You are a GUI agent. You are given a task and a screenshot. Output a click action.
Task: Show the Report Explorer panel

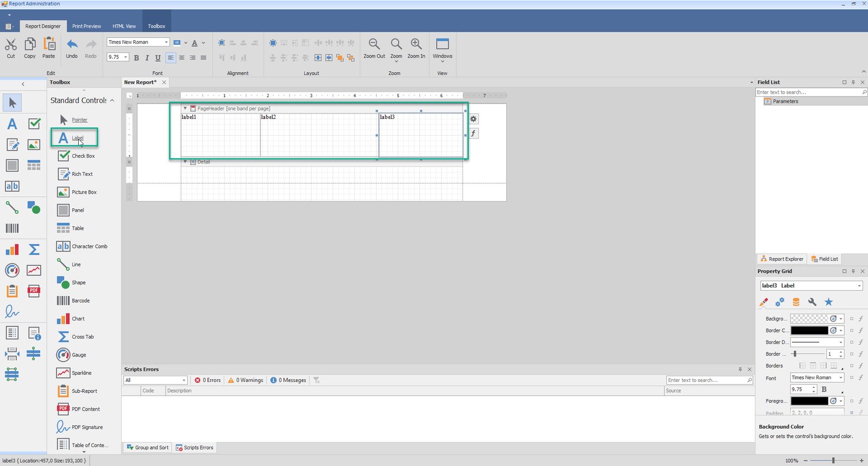click(782, 259)
